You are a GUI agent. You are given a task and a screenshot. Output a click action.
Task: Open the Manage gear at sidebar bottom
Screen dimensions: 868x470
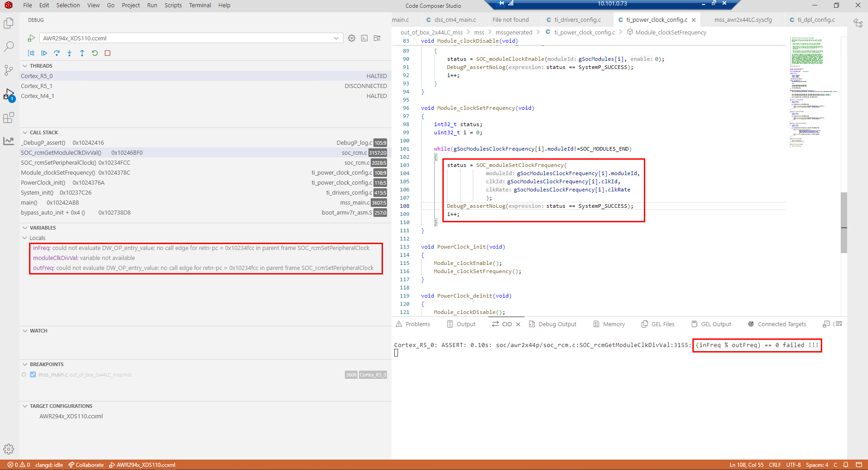pyautogui.click(x=9, y=449)
